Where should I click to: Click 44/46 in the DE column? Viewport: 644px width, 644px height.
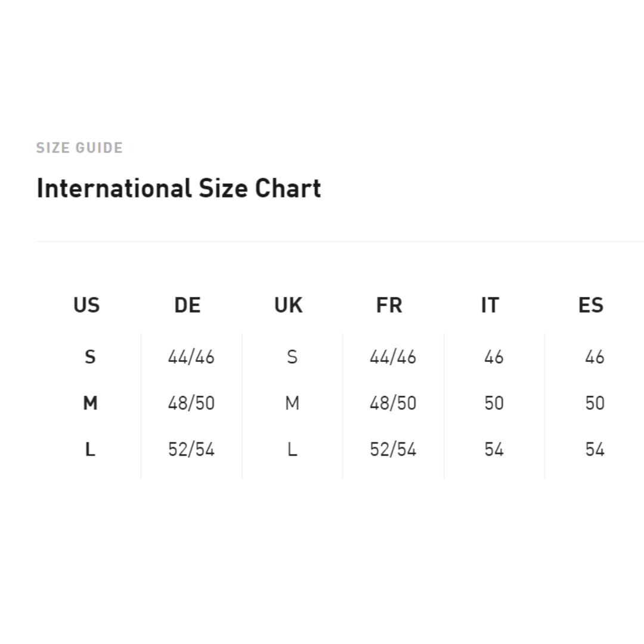[191, 357]
